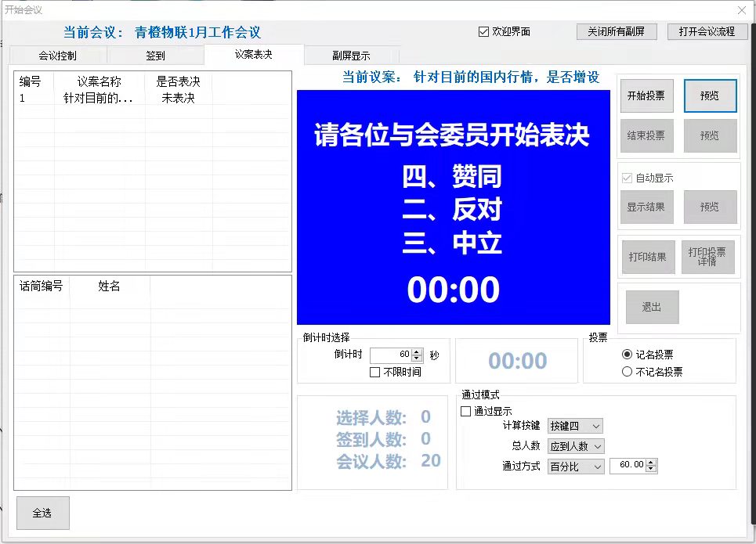Viewport: 756px width, 544px height.
Task: Open the 计算按键 dropdown
Action: 575,426
